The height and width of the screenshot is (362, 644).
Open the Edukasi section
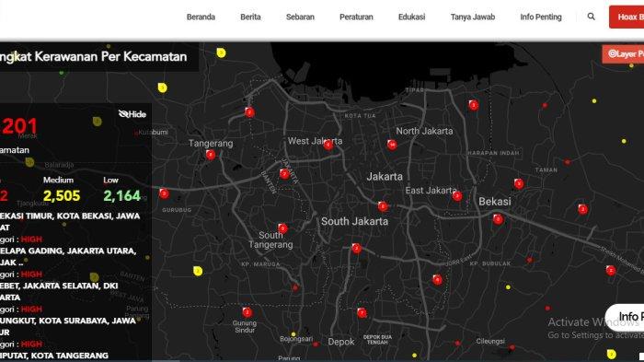411,17
